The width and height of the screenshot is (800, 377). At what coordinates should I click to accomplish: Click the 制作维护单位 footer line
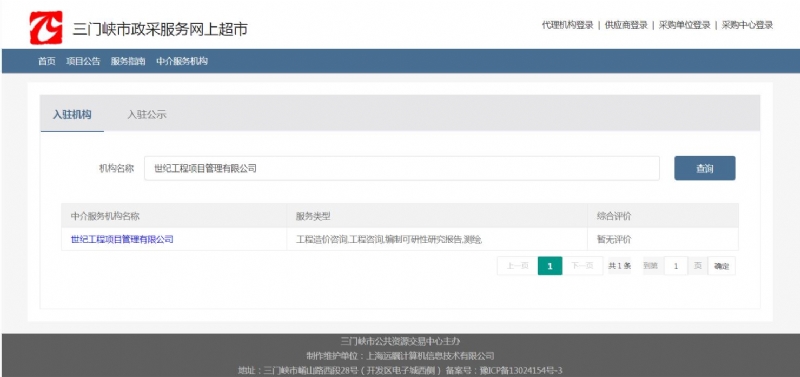pos(400,356)
